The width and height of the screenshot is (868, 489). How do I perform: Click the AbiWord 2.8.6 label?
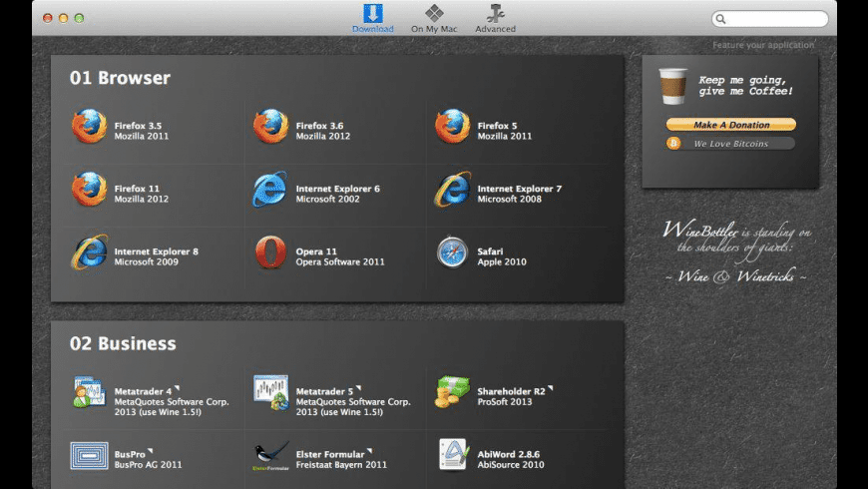(508, 454)
